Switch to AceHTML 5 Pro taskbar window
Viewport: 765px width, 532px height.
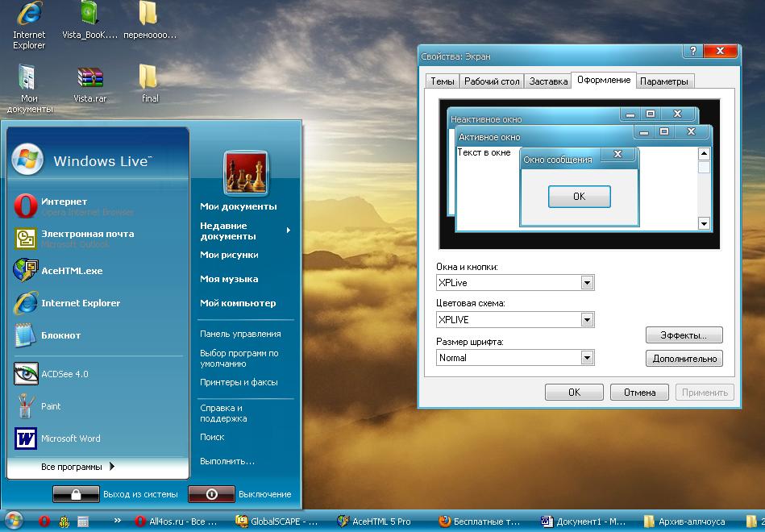tap(375, 522)
